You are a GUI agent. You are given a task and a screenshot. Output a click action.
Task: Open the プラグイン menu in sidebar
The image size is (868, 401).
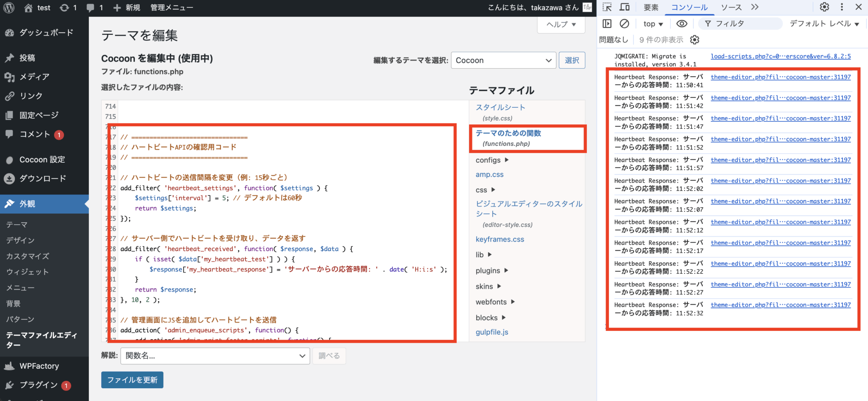click(x=38, y=385)
